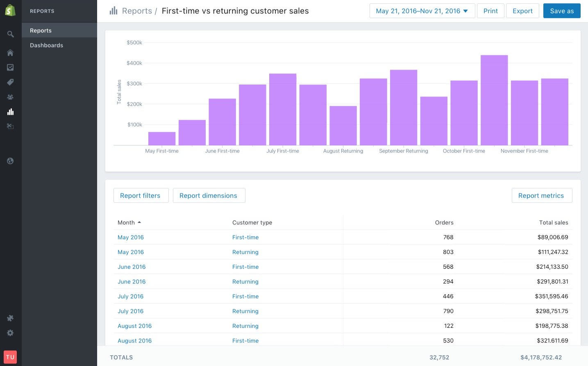Click total sales value $4,178,752.42

(541, 357)
